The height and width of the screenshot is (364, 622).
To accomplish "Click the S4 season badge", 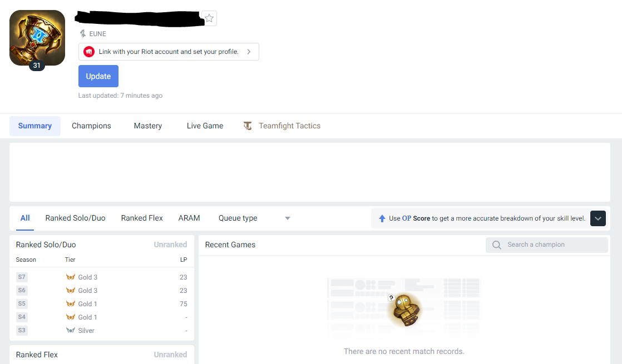I will pyautogui.click(x=22, y=317).
